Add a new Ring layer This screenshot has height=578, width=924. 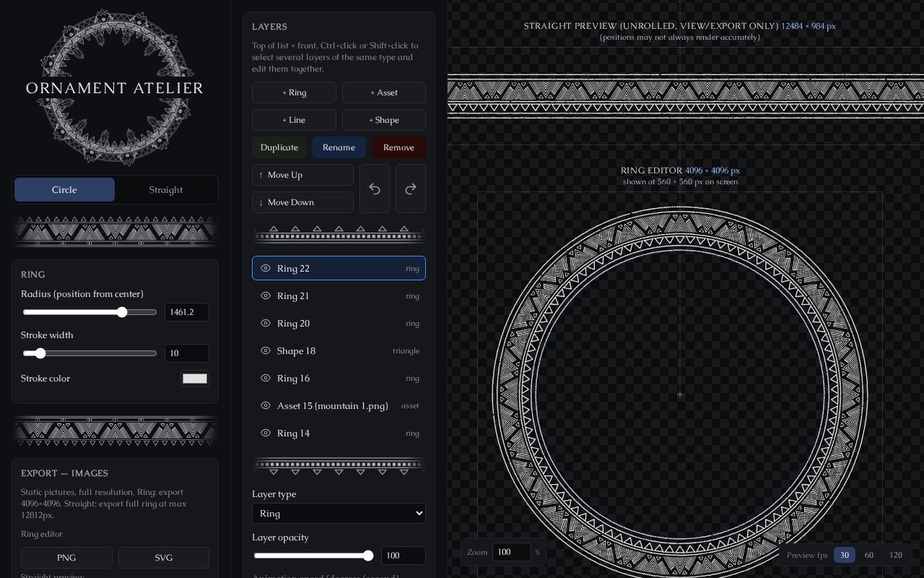294,92
